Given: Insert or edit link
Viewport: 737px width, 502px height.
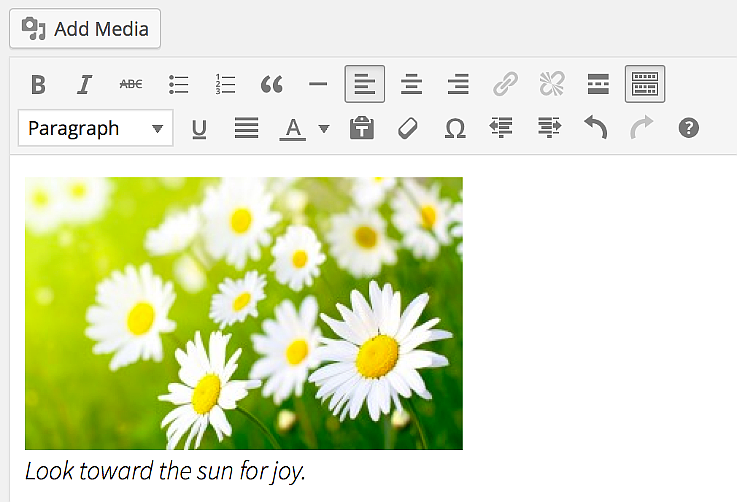Looking at the screenshot, I should tap(505, 85).
